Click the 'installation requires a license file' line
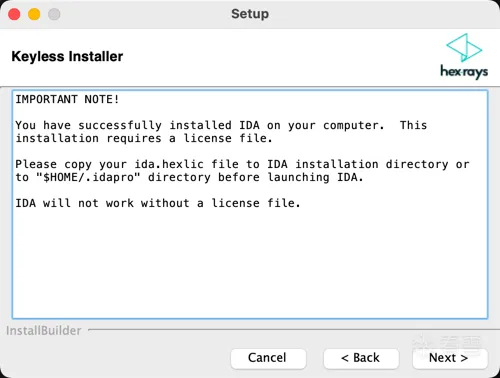Screen dimensions: 500x378 pyautogui.click(x=144, y=138)
